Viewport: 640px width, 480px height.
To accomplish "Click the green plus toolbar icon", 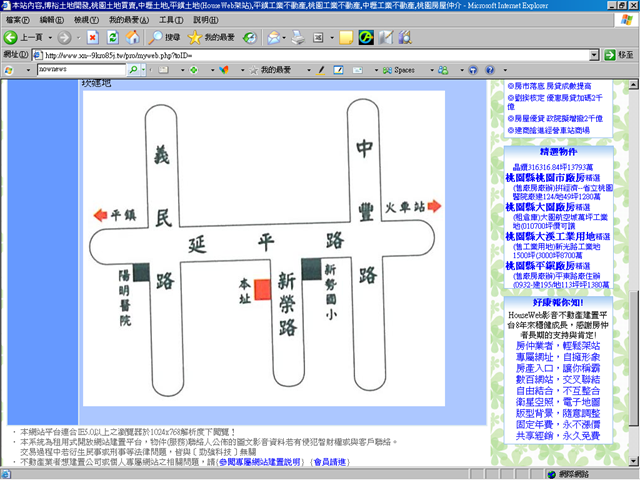I will (194, 70).
